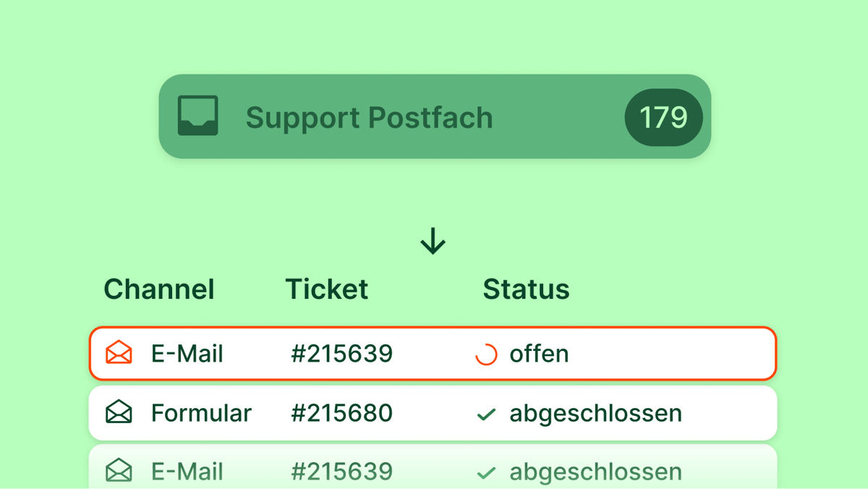The width and height of the screenshot is (868, 489).
Task: Click the E-Mail label in highlighted row
Action: click(x=187, y=354)
